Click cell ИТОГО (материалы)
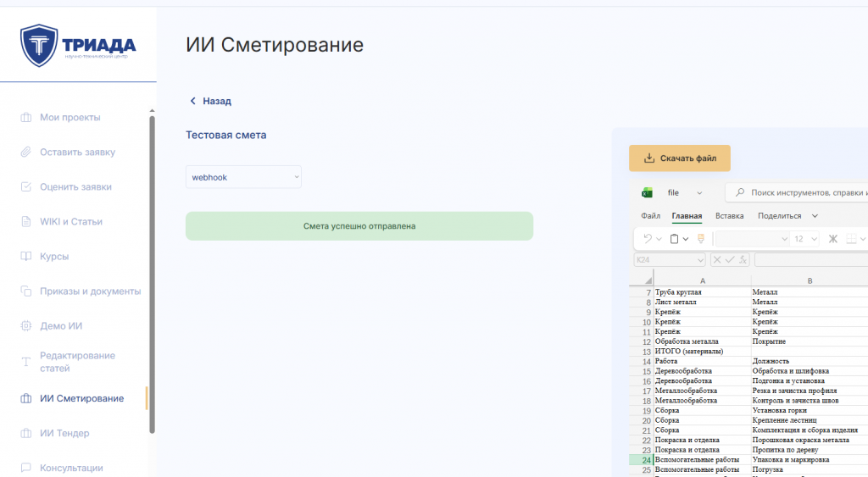 click(x=703, y=351)
